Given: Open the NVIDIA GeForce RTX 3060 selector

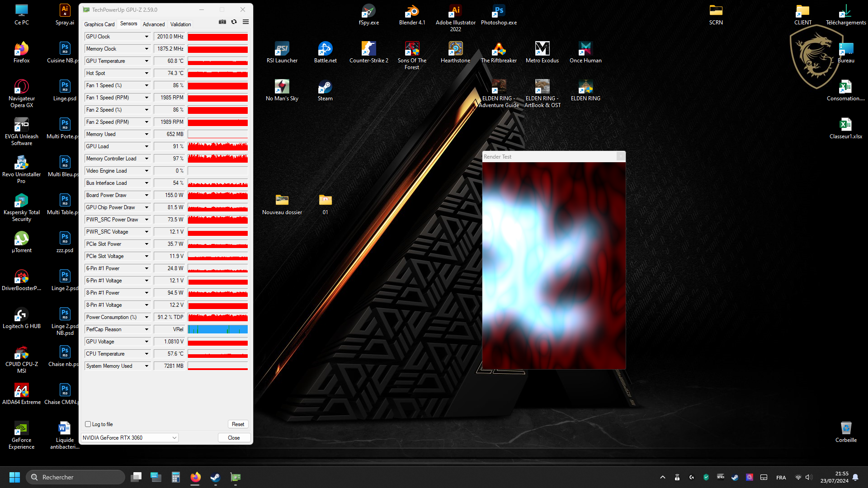Looking at the screenshot, I should pos(129,438).
